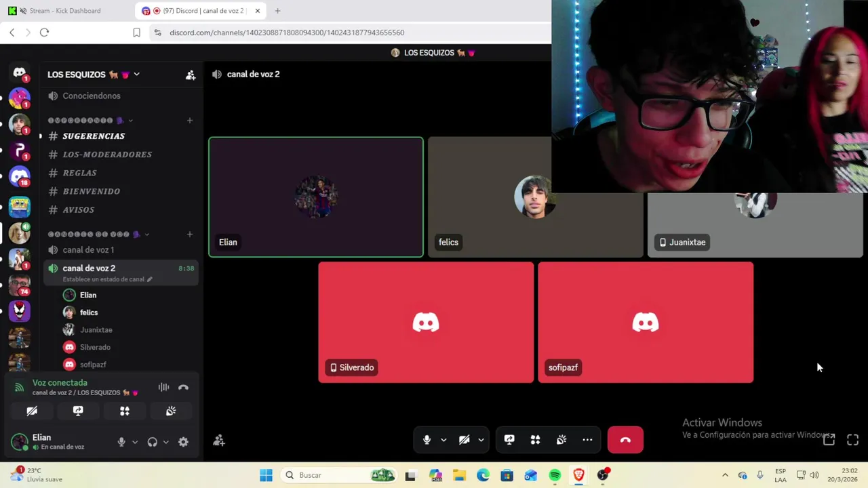
Task: Click the discord.com address bar URL
Action: [x=287, y=33]
